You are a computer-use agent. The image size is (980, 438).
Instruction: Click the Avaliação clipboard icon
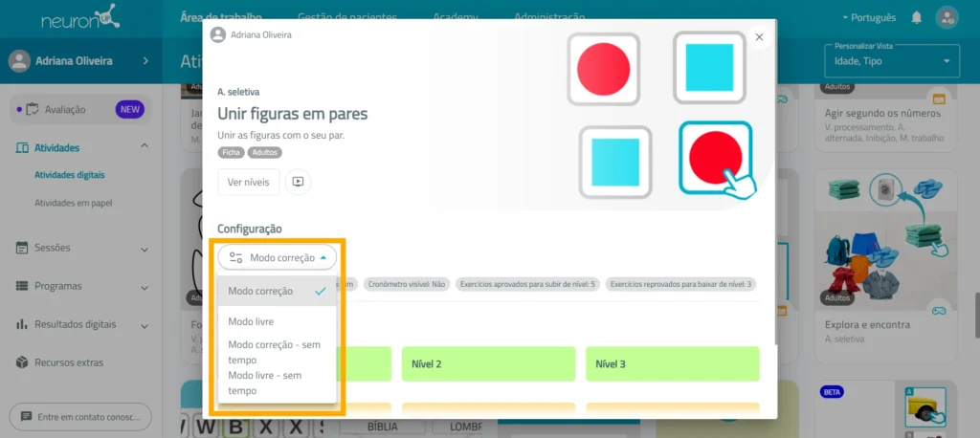point(33,109)
